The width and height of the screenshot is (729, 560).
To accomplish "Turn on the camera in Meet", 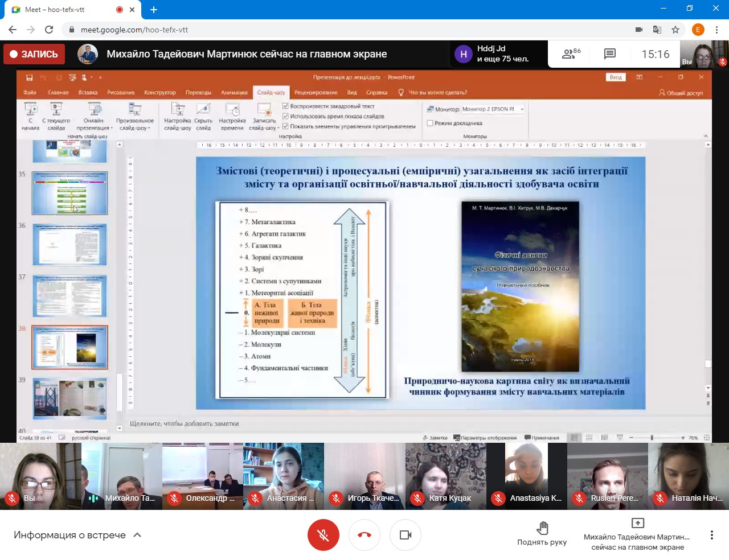I will point(406,535).
